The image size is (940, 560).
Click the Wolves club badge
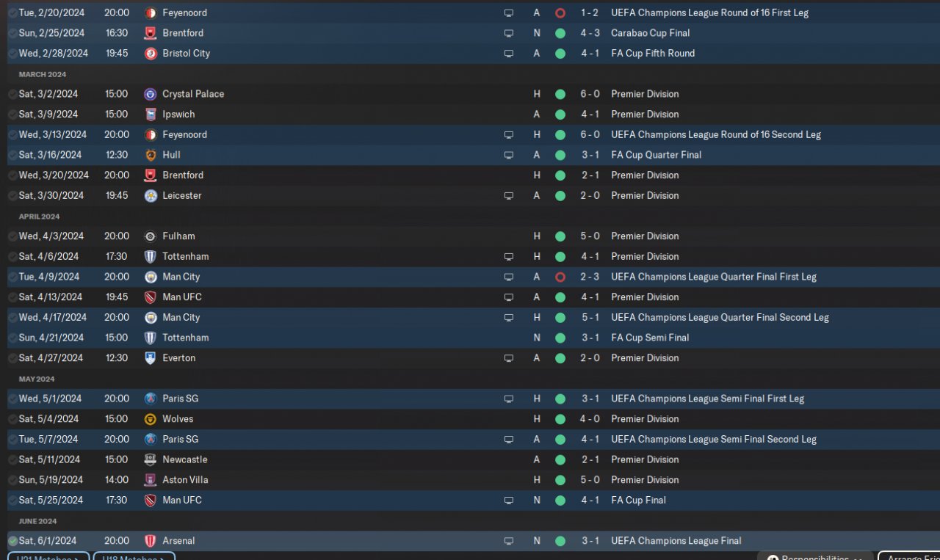click(151, 419)
